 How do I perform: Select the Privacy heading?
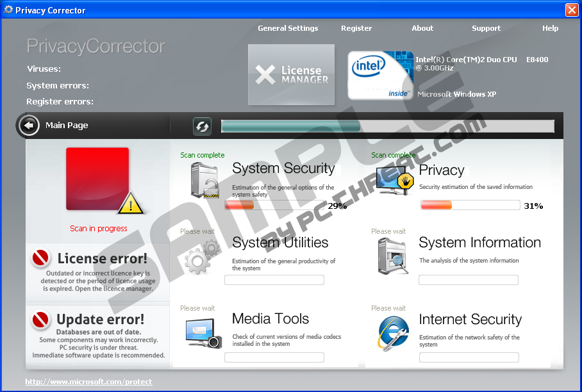442,170
